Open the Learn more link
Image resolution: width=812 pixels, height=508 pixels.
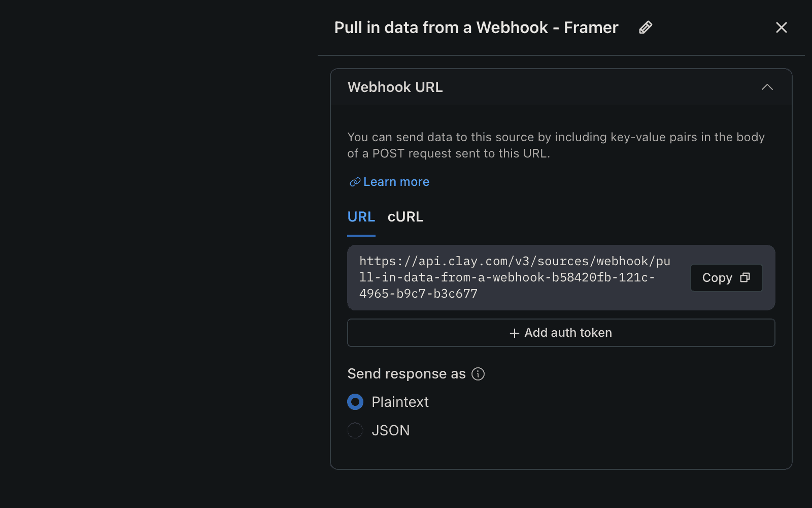coord(396,181)
